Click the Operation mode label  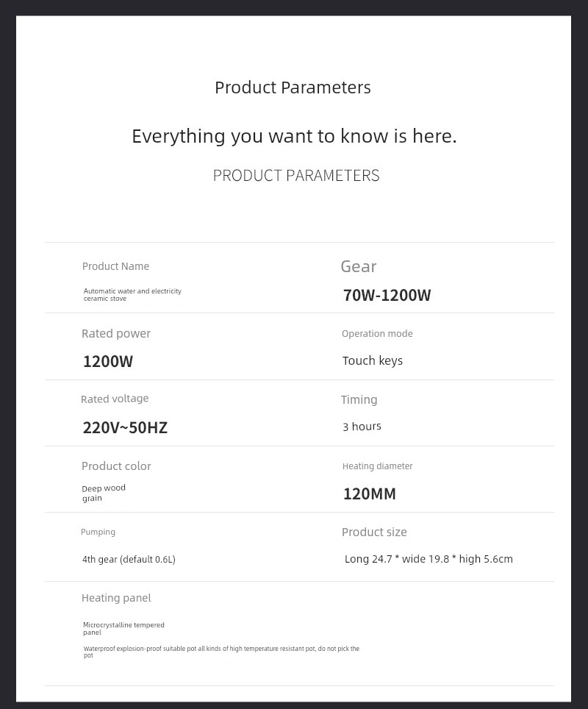(377, 333)
